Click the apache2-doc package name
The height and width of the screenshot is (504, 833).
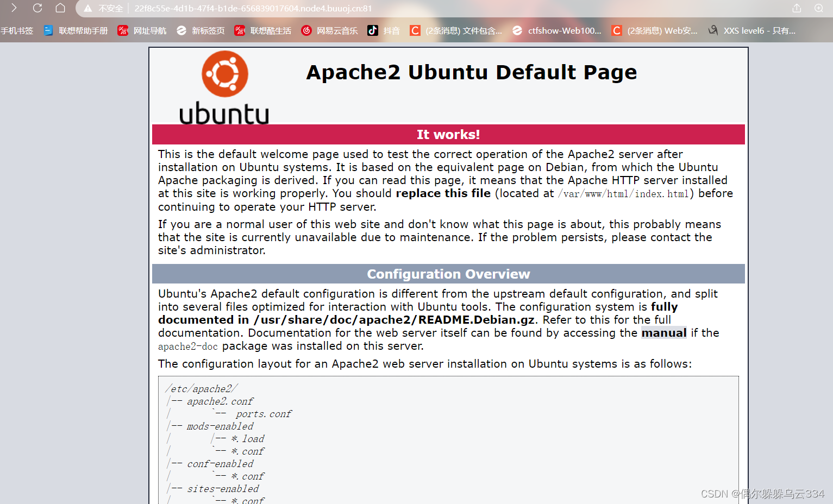point(188,346)
